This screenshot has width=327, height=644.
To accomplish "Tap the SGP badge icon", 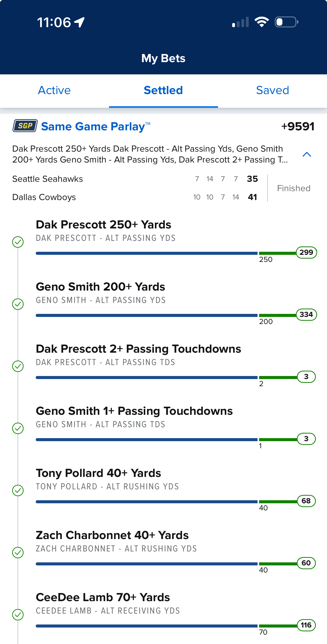I will (x=25, y=126).
